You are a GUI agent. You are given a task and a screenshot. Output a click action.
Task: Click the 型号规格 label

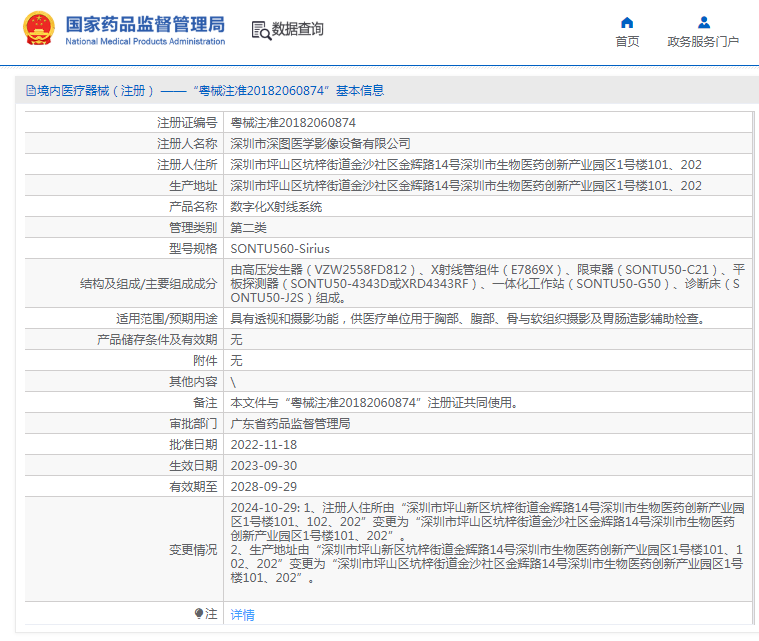pos(193,249)
